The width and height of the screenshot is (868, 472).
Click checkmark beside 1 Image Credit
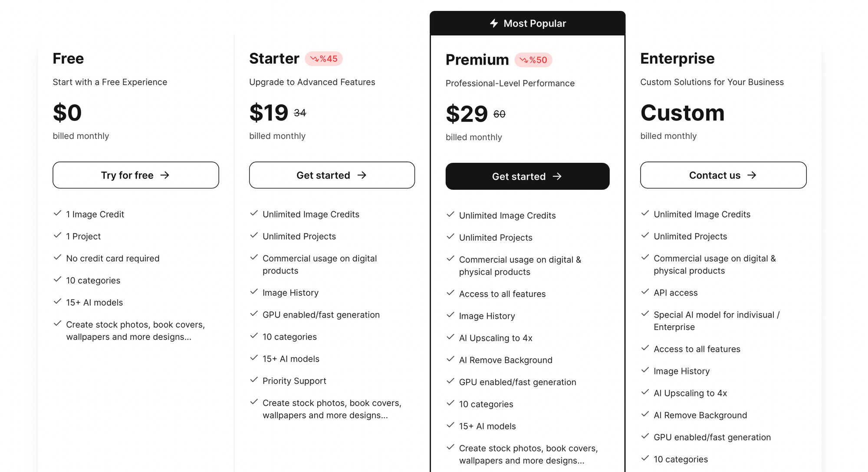(x=57, y=213)
